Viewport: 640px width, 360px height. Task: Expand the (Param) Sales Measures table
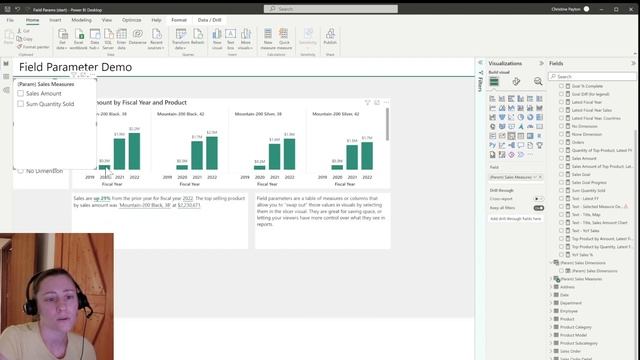pyautogui.click(x=551, y=279)
